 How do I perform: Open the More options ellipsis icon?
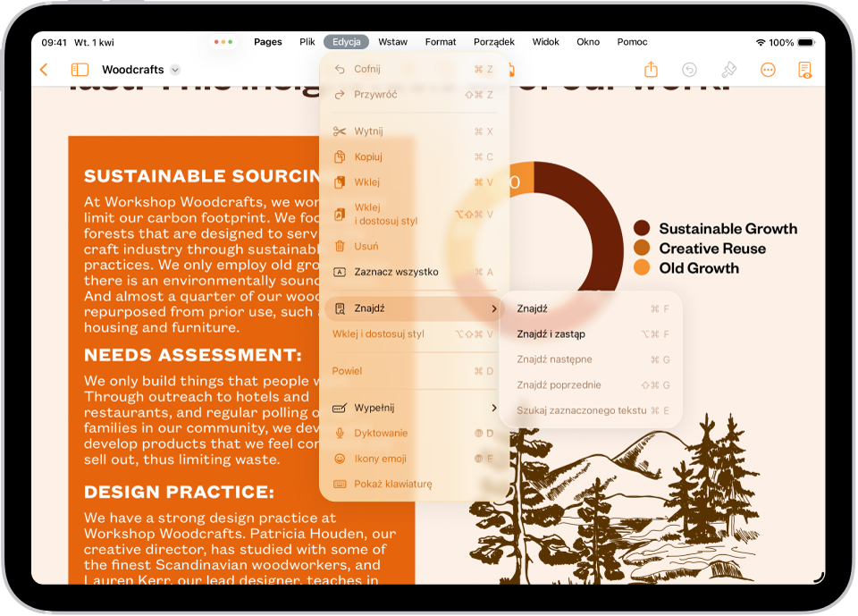[768, 69]
